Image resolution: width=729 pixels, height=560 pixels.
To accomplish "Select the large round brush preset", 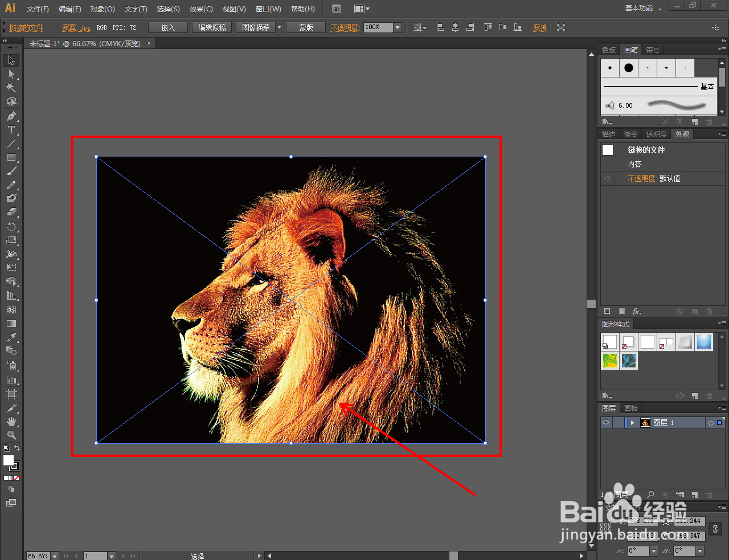I will pyautogui.click(x=628, y=68).
